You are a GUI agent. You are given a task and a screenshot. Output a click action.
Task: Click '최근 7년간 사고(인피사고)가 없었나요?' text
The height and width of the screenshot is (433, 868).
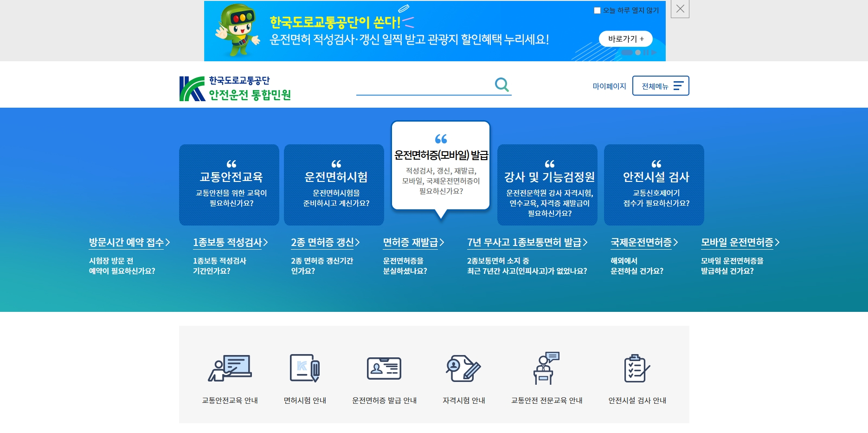coord(527,271)
